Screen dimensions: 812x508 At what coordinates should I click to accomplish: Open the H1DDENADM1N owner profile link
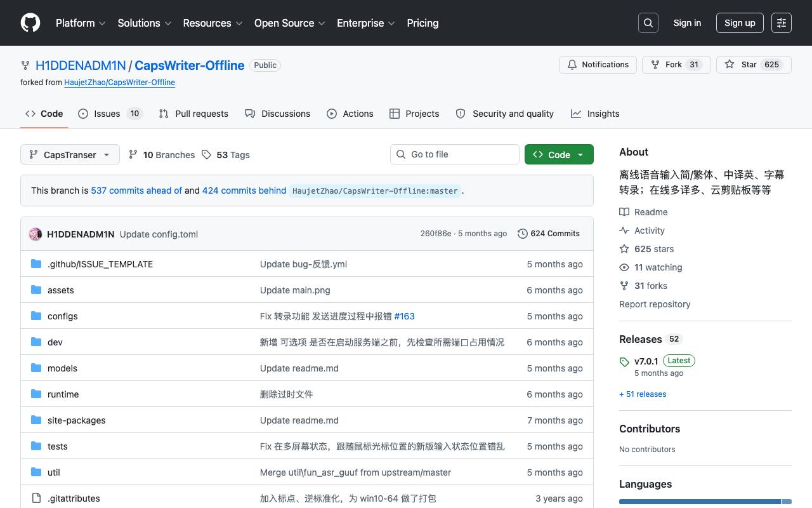point(81,65)
